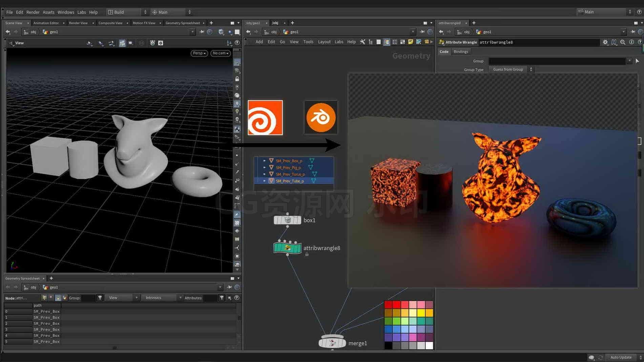Click the points mode icon in the spreadsheet toolbar
Image resolution: width=644 pixels, height=362 pixels.
tap(44, 298)
